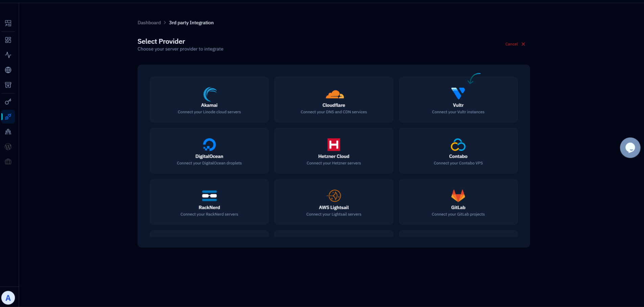Click the '3rd party Integration' breadcrumb
This screenshot has height=307, width=644.
191,23
